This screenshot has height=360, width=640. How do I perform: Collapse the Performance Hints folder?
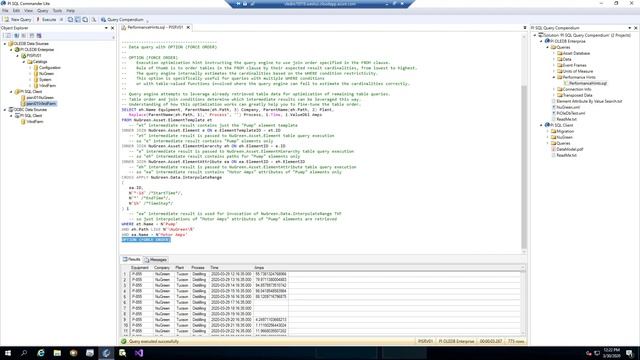[554, 77]
